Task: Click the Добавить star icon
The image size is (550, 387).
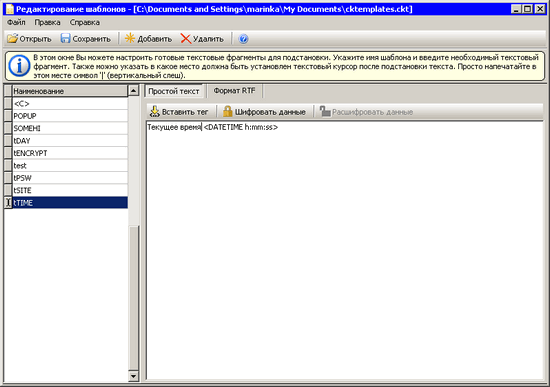Action: [130, 38]
